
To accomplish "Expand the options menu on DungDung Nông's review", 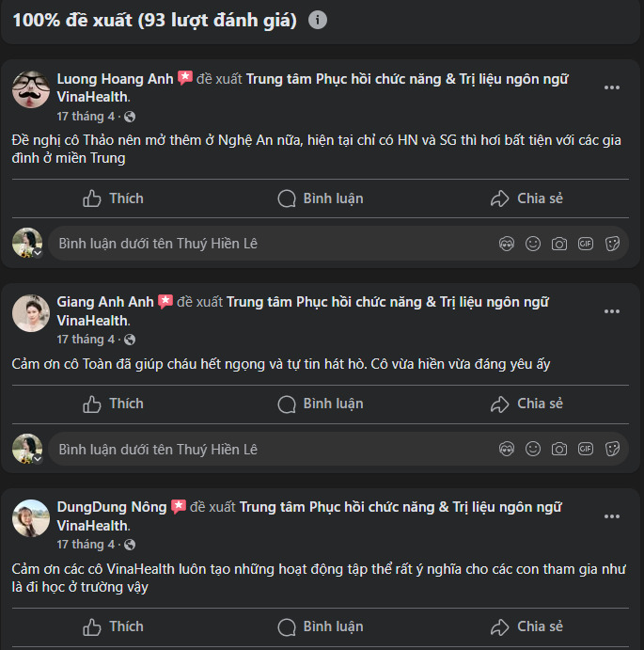I will 612,516.
